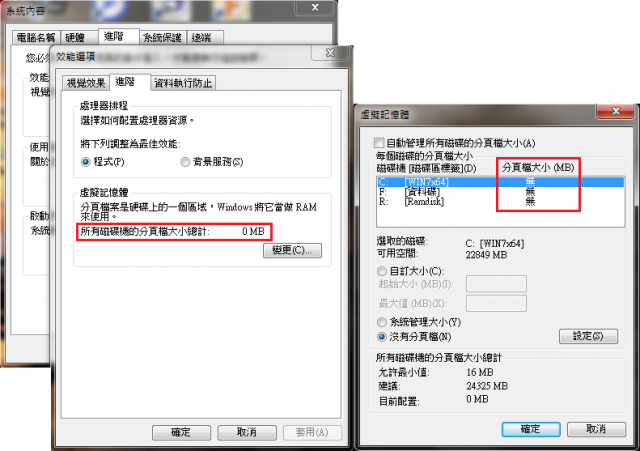Click 變更(C)... button for virtual memory
640x451 pixels.
coord(292,250)
